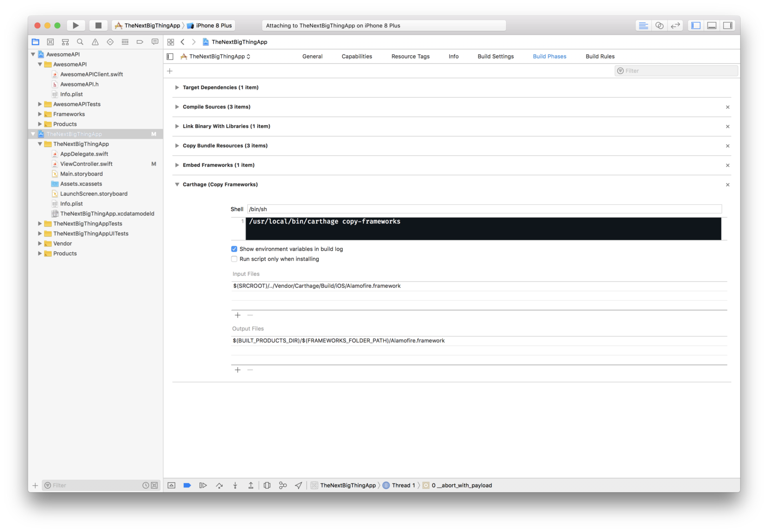Step over in debugger

(x=219, y=485)
